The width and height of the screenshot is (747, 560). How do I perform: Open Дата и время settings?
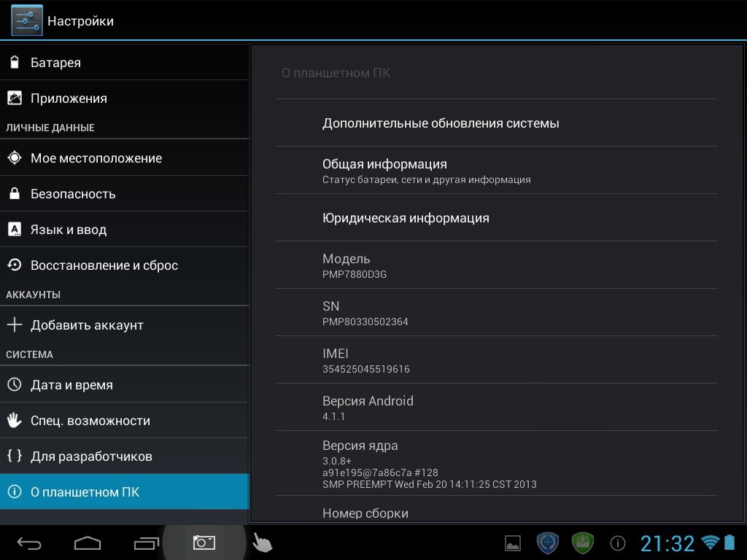coord(124,385)
